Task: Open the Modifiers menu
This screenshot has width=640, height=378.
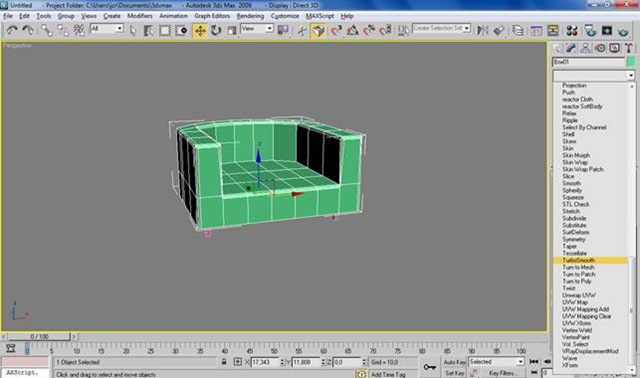Action: point(140,16)
